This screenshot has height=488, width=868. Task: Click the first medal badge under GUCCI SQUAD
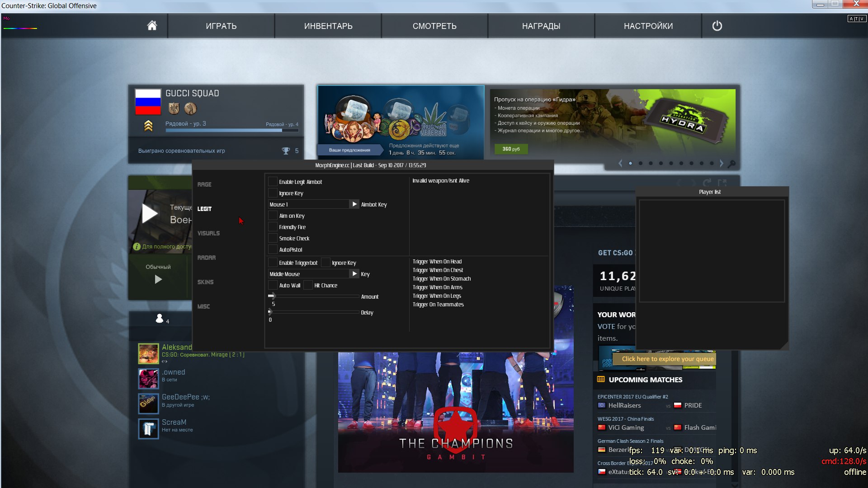click(174, 108)
